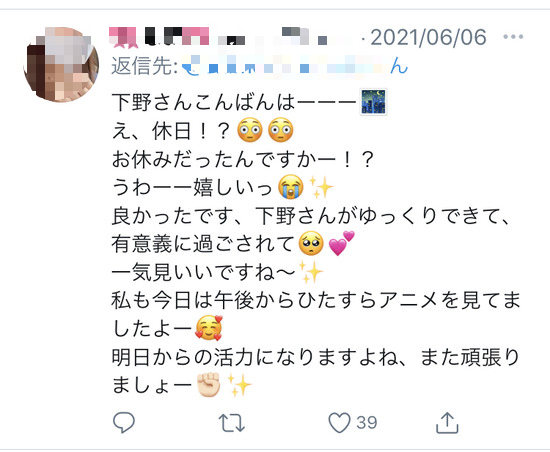Like the tweet with the heart icon

[x=339, y=422]
